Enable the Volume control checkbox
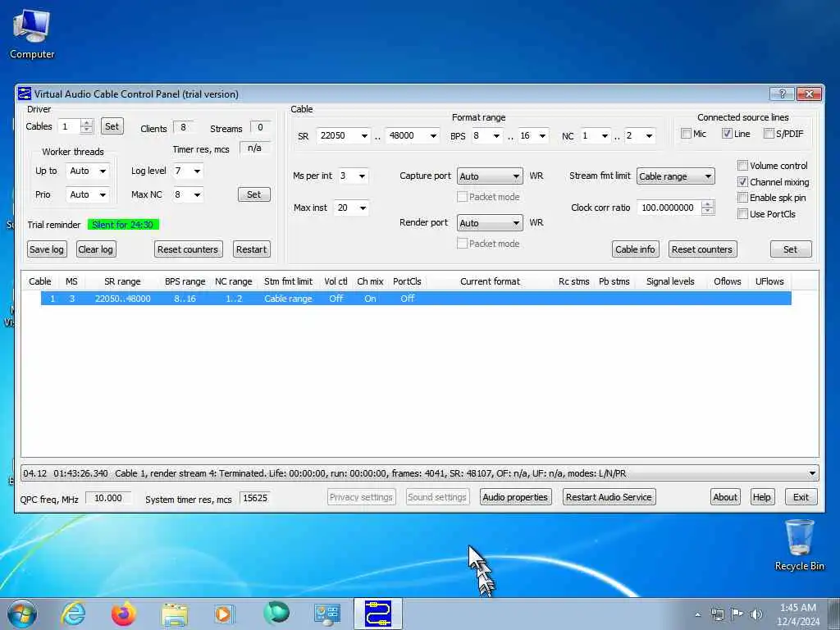This screenshot has height=630, width=840. click(742, 166)
